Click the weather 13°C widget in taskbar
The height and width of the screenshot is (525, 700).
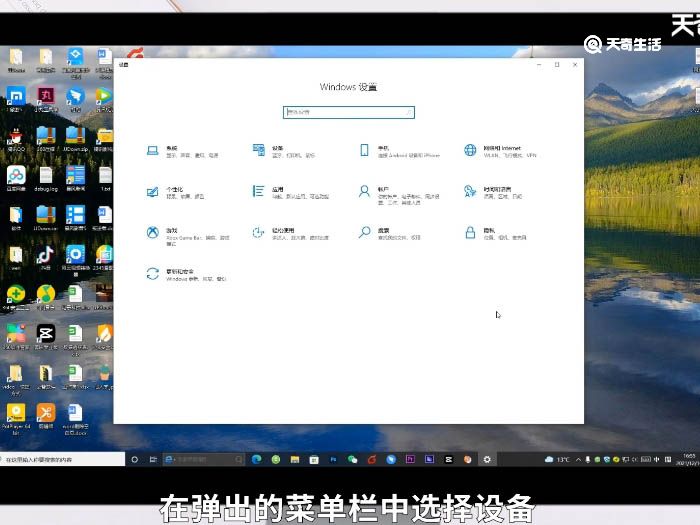pos(558,459)
